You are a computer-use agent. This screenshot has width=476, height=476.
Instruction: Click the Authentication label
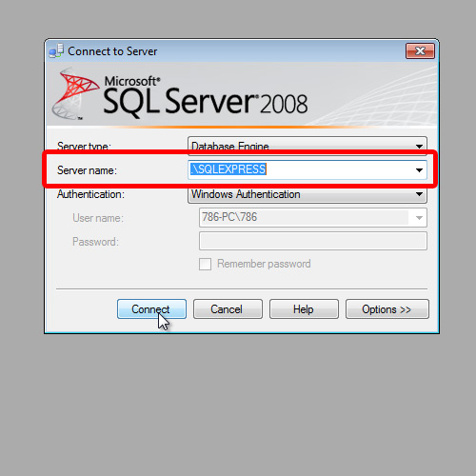coord(90,194)
